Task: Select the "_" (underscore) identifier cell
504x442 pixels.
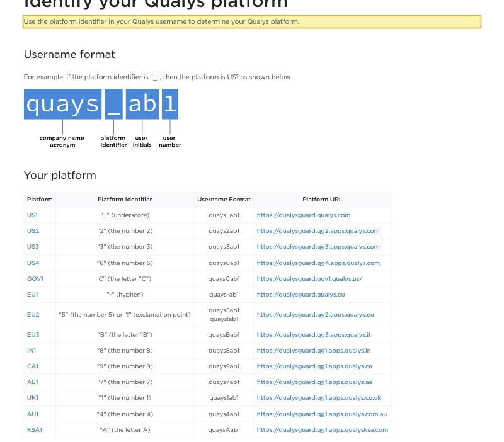Action: tap(125, 215)
